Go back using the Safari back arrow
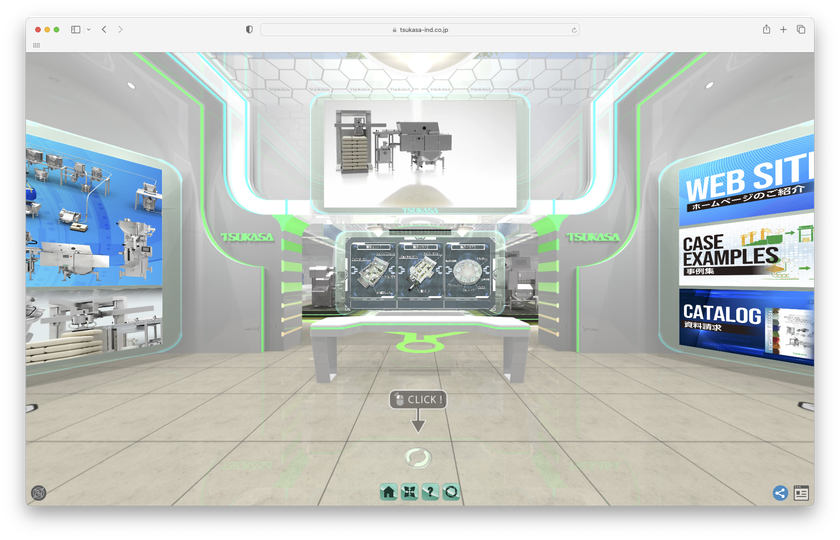Image resolution: width=840 pixels, height=540 pixels. click(104, 29)
